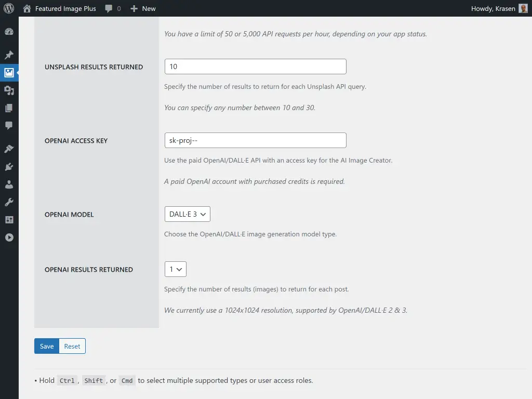Screen dimensions: 532x399
Task: Click the '1024x1024 resolution' note text
Action: click(x=286, y=310)
